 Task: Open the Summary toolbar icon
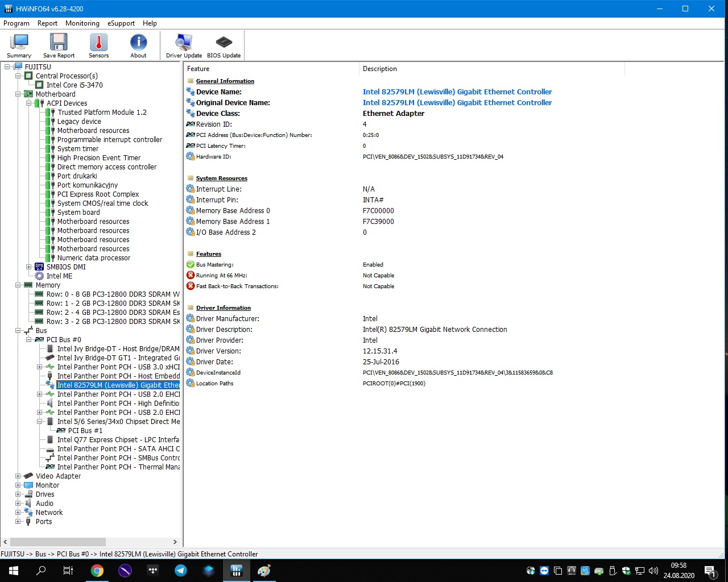[19, 45]
